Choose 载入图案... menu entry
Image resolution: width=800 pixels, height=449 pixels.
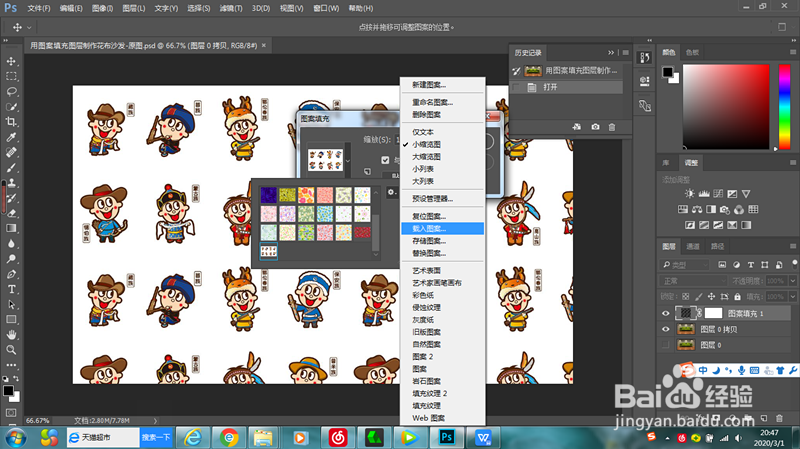[442, 229]
